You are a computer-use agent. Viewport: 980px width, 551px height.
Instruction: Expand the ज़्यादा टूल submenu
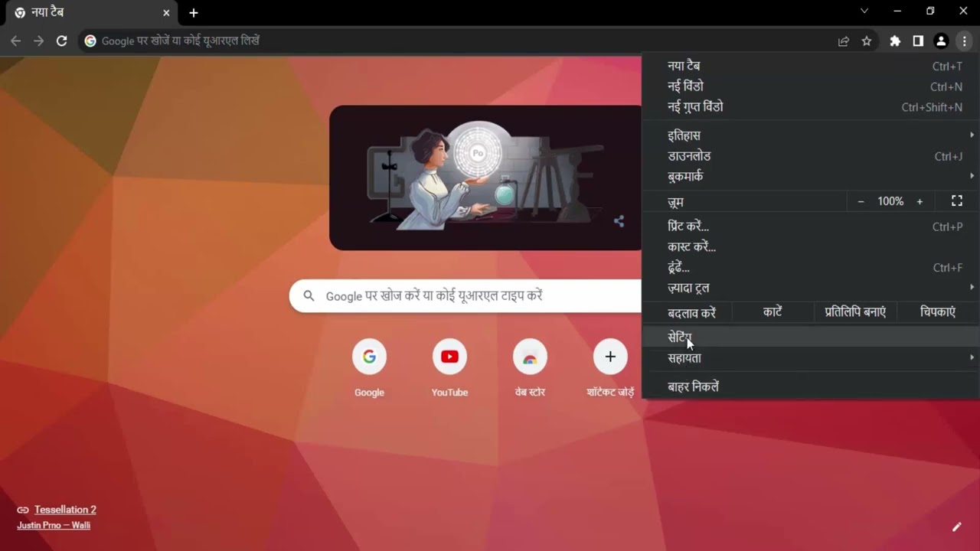tap(811, 288)
